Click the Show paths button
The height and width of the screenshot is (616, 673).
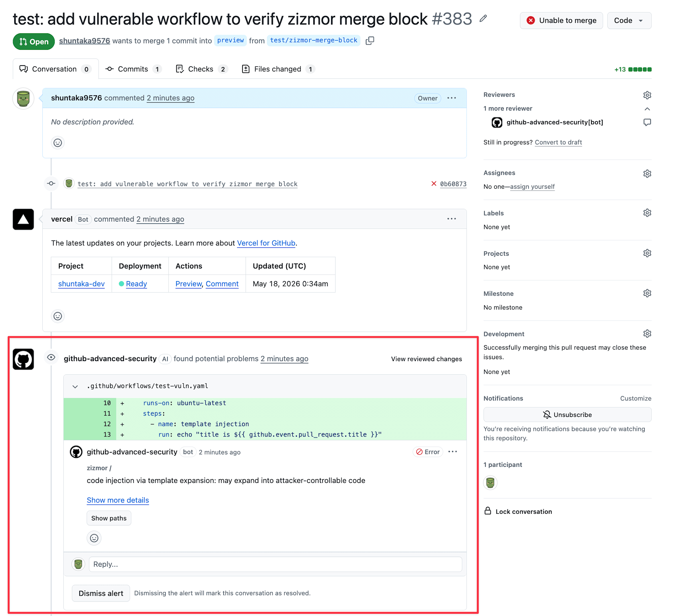click(x=109, y=518)
